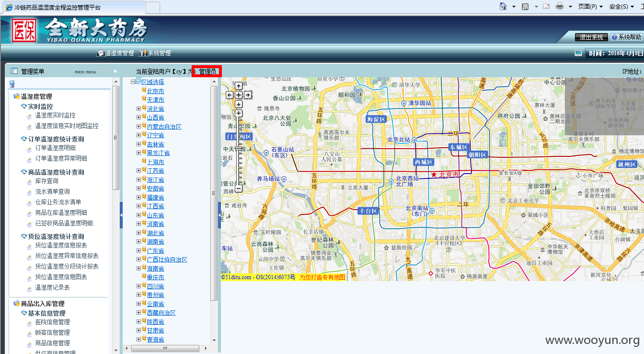Click the map zoom slider handle
This screenshot has width=644, height=354.
click(x=239, y=149)
